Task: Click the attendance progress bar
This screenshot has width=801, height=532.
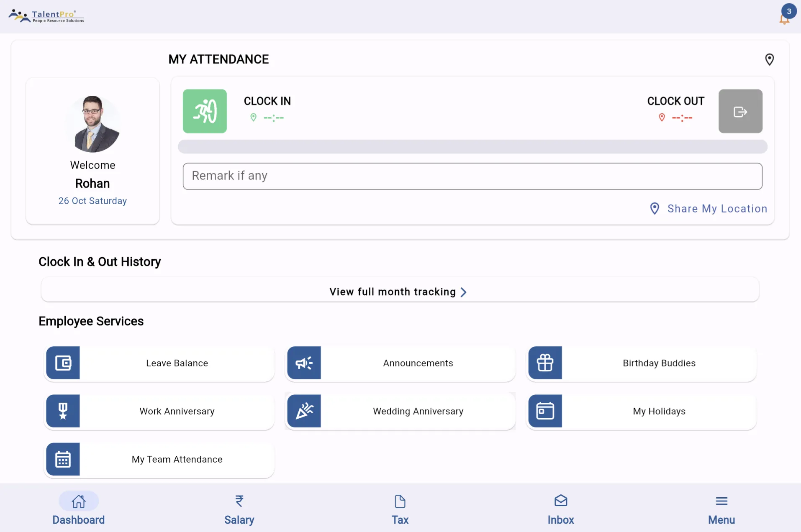Action: (x=472, y=147)
